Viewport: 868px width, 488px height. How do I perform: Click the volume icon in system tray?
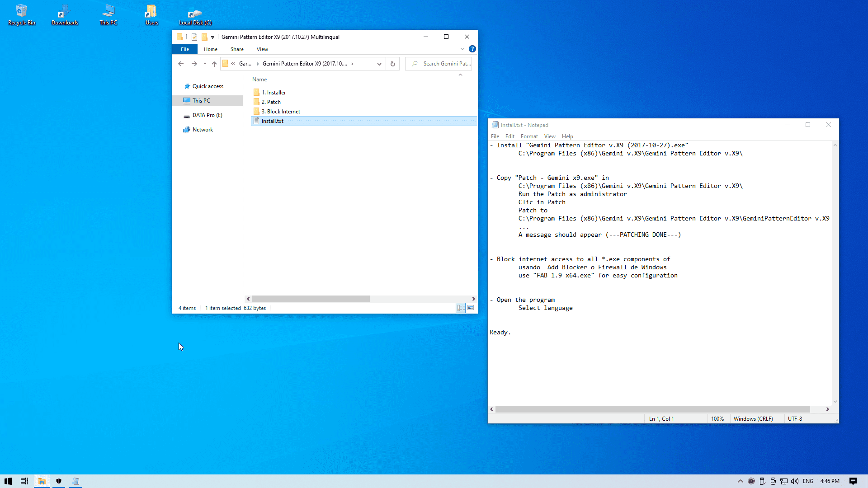(794, 481)
